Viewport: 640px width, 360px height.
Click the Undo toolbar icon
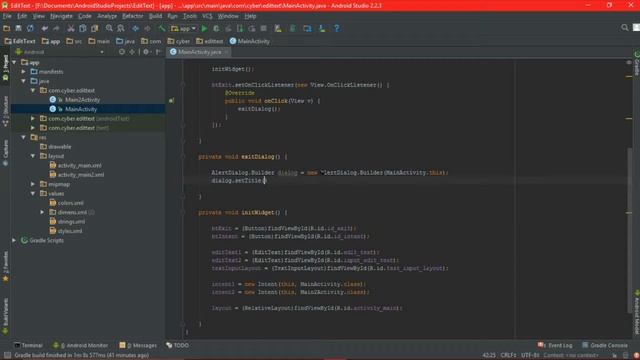coord(44,29)
